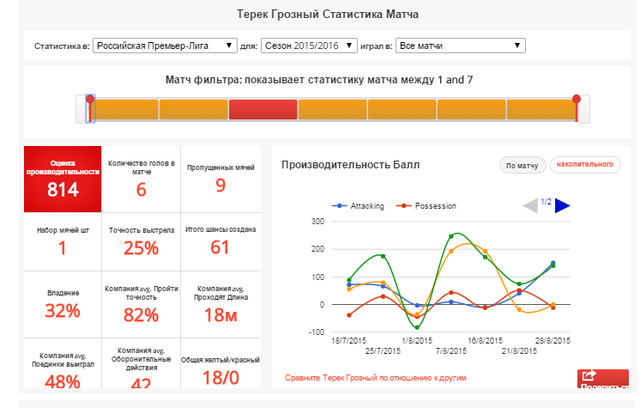Select the Итого шансы создана 61 tile
Image resolution: width=640 pixels, height=408 pixels.
pyautogui.click(x=220, y=242)
